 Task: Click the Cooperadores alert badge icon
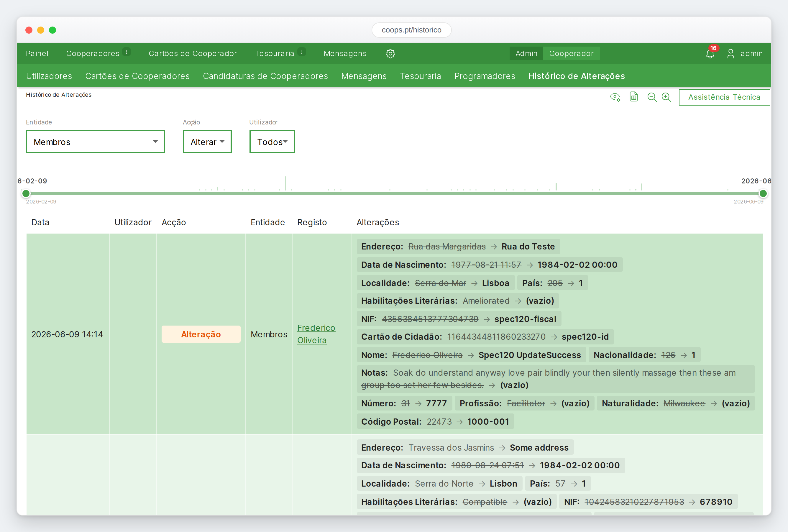click(x=127, y=52)
